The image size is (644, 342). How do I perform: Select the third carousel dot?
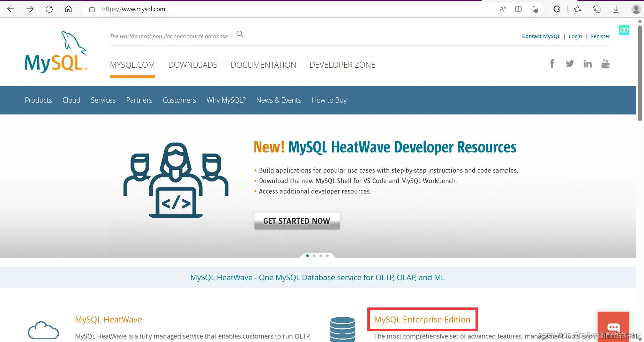pos(321,256)
